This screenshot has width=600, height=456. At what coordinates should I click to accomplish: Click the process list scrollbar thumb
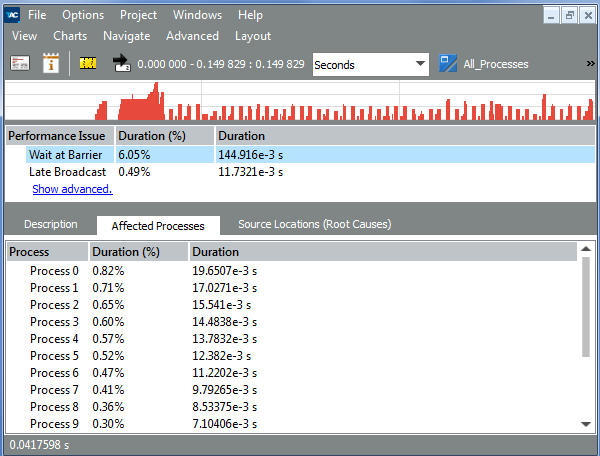(x=586, y=307)
